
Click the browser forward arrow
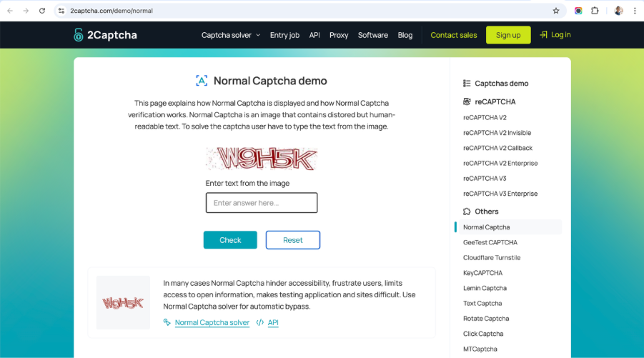pyautogui.click(x=26, y=11)
